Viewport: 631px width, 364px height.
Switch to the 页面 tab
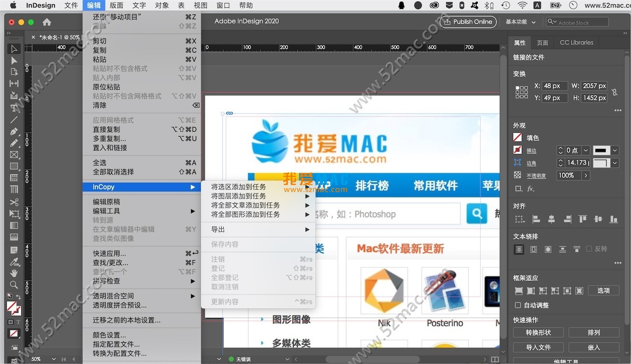[x=543, y=42]
